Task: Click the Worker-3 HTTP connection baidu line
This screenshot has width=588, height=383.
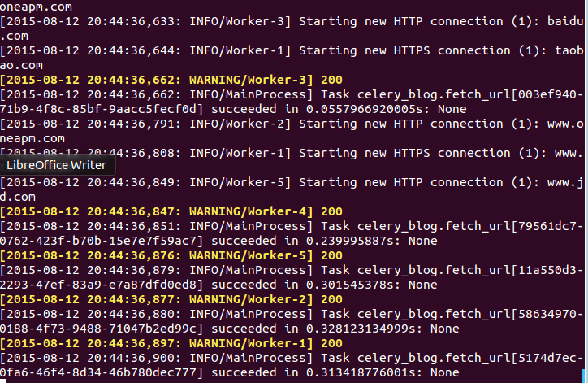Action: tap(292, 21)
